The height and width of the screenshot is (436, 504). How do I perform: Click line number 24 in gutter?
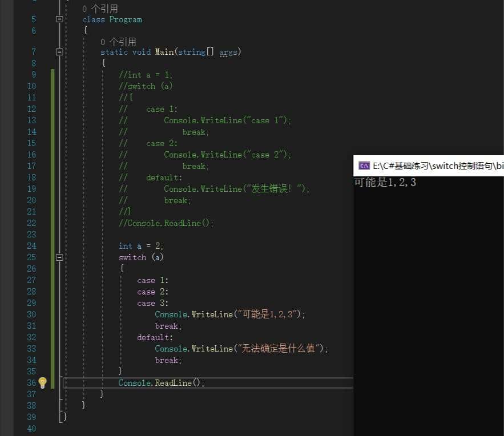31,246
